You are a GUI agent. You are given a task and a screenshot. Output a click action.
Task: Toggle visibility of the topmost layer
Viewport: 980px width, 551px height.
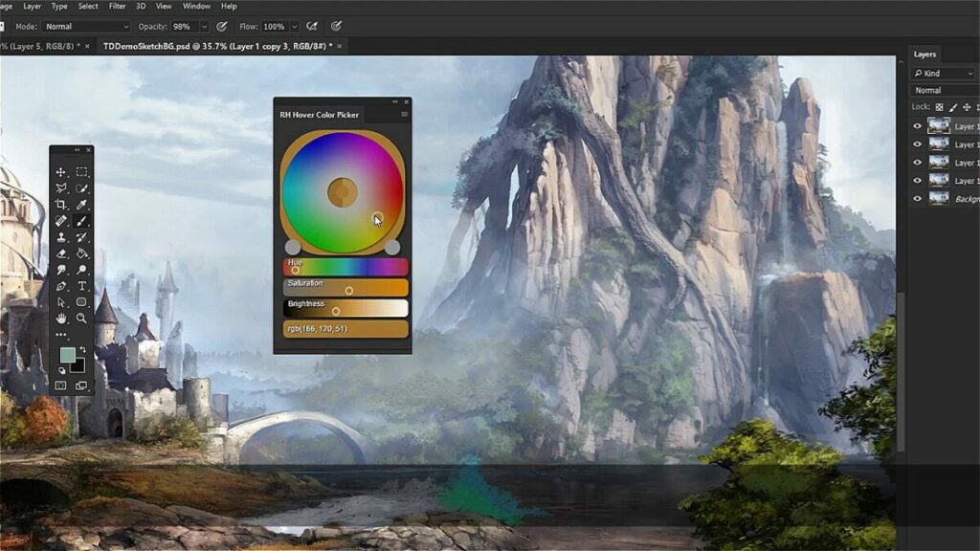pyautogui.click(x=917, y=125)
